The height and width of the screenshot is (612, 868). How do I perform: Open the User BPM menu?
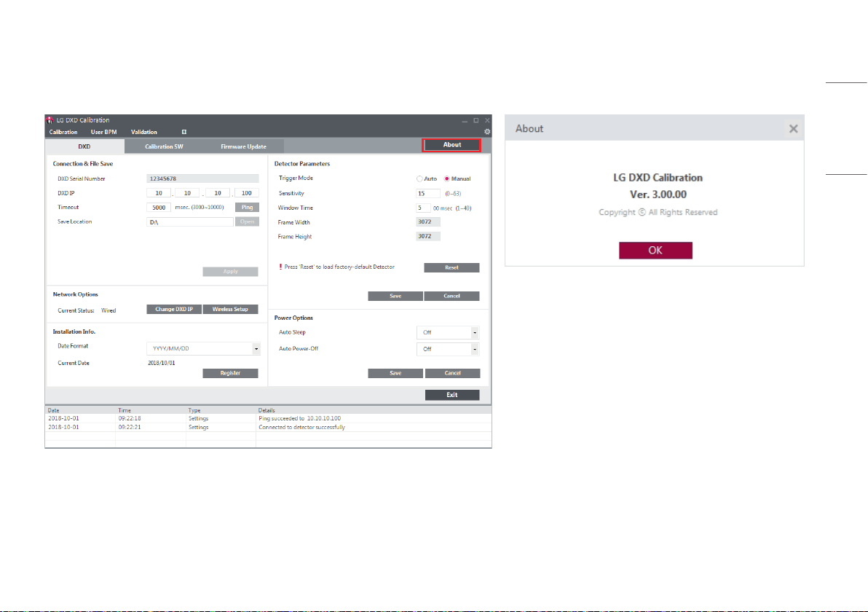coord(103,132)
